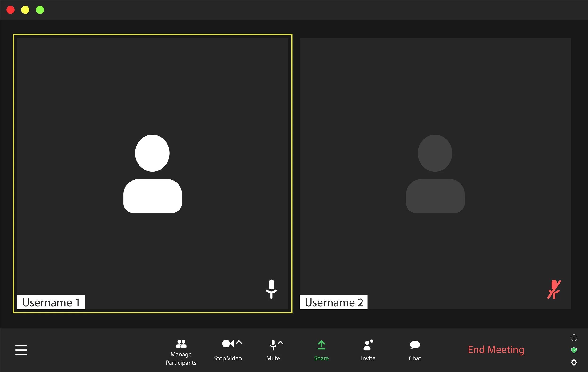Screen dimensions: 588x372
Task: Expand video options arrow next to camera
Action: (x=239, y=342)
